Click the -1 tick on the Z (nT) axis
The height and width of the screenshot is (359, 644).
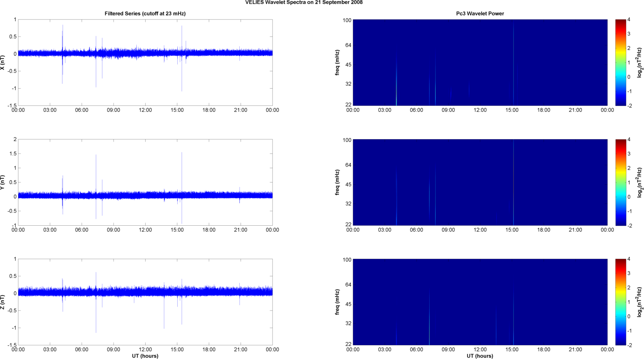[x=14, y=328]
